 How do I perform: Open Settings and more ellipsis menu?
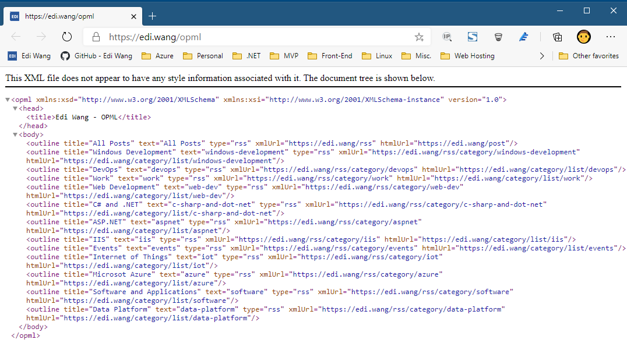coord(611,37)
